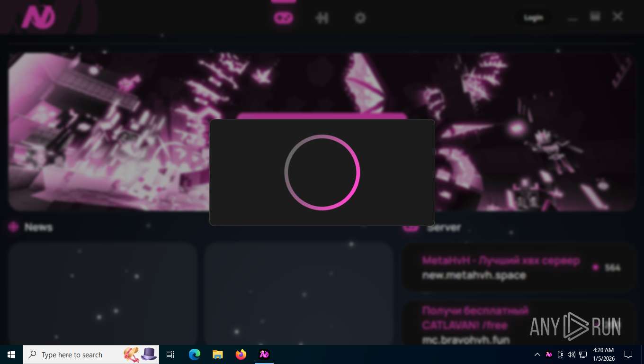Click the circular loading spinner
Image resolution: width=644 pixels, height=364 pixels.
322,172
